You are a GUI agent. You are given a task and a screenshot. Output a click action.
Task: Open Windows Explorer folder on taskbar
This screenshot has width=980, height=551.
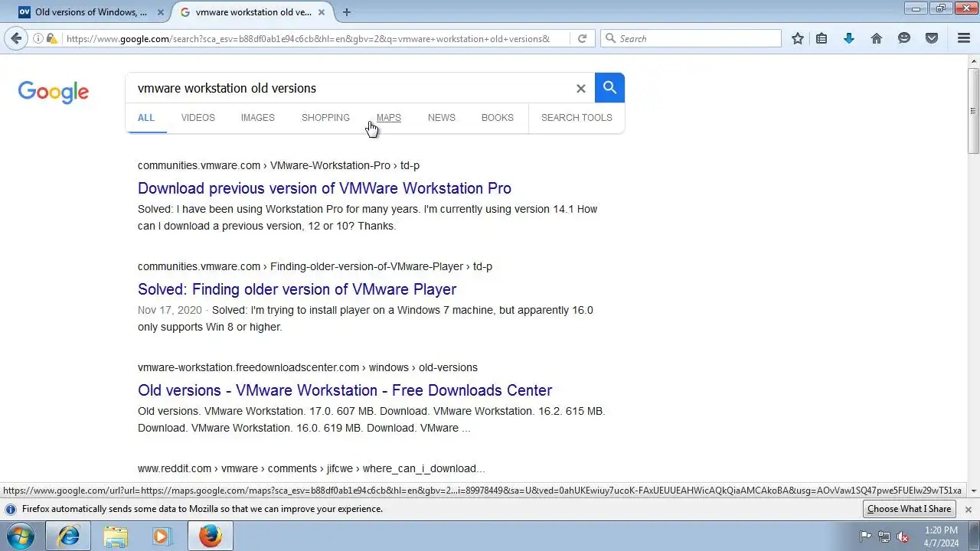(116, 536)
